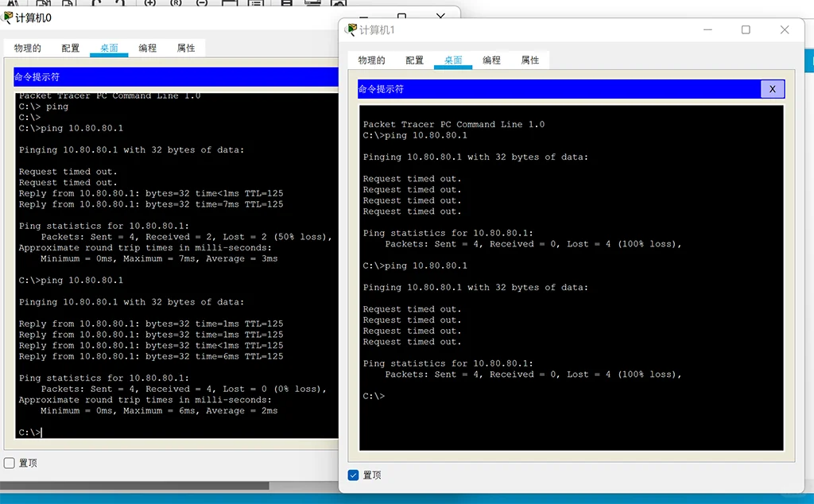Go to 属性 tab in 计算机1 window
Image resolution: width=814 pixels, height=504 pixels.
(x=530, y=60)
